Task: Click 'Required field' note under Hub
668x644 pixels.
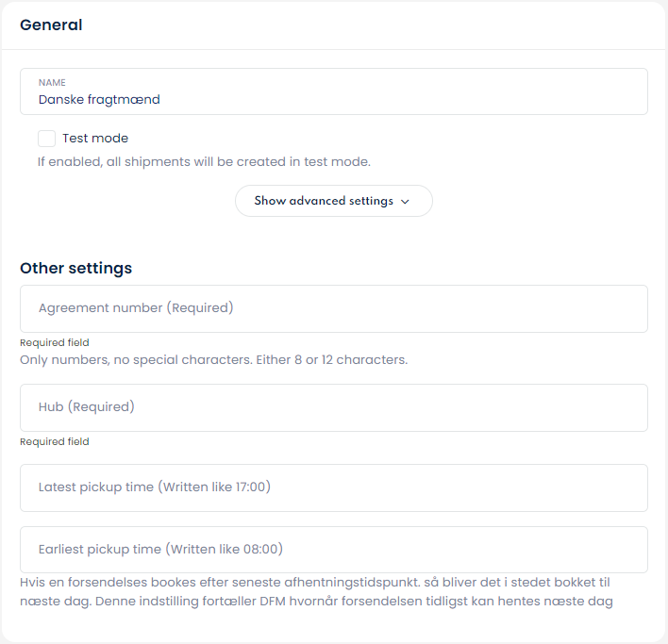Action: pos(55,441)
